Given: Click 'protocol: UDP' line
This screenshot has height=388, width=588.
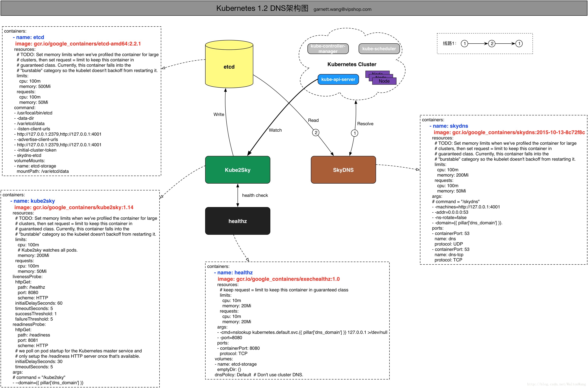Looking at the screenshot, I should [449, 244].
